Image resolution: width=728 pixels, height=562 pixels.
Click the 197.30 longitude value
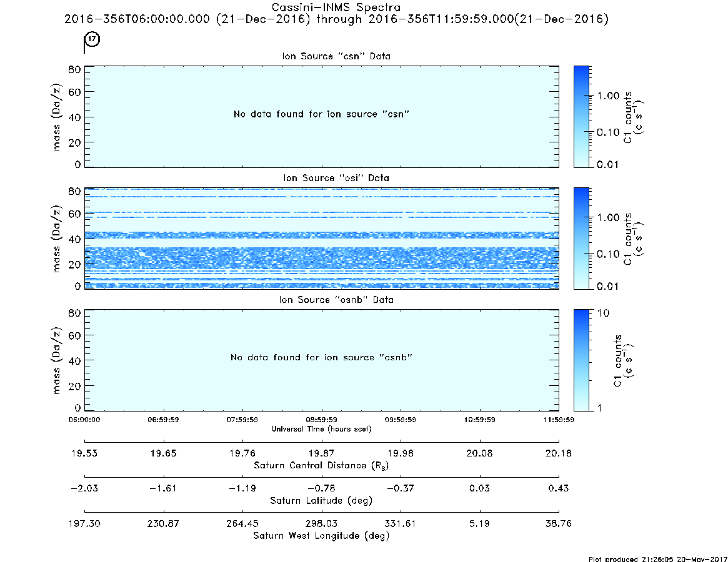click(84, 523)
